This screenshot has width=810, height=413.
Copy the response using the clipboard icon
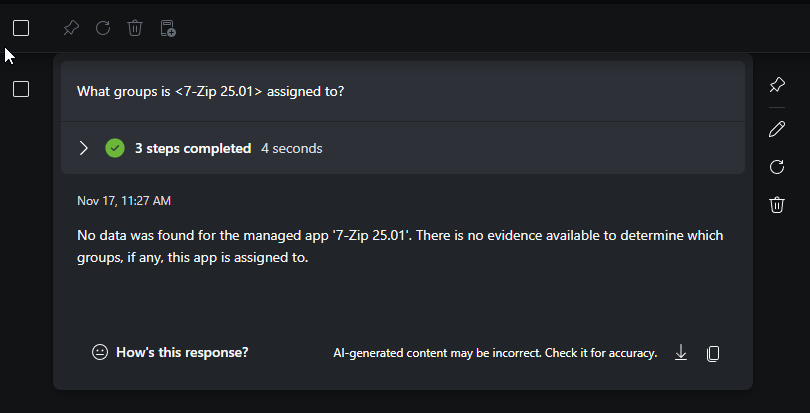click(x=713, y=353)
